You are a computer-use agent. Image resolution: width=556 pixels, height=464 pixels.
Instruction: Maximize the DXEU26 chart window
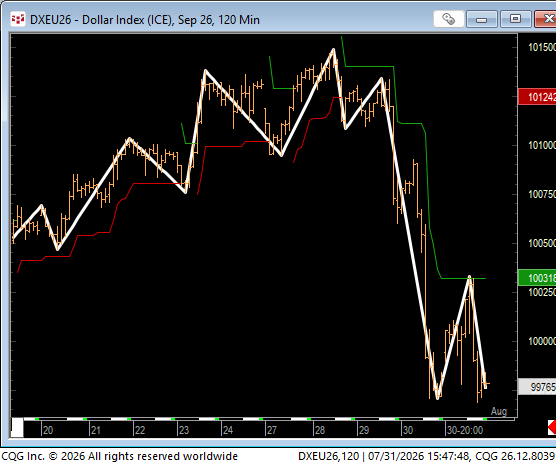(515, 19)
